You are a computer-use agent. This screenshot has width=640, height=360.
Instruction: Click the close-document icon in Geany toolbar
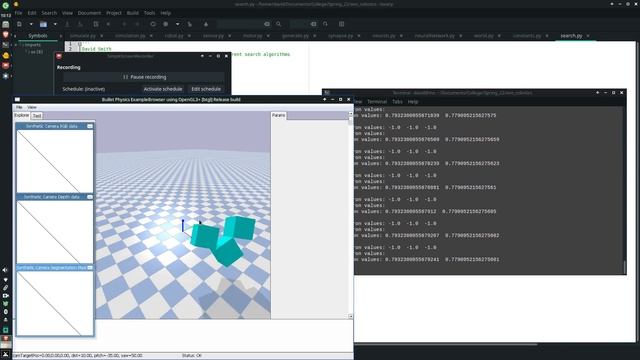(108, 24)
